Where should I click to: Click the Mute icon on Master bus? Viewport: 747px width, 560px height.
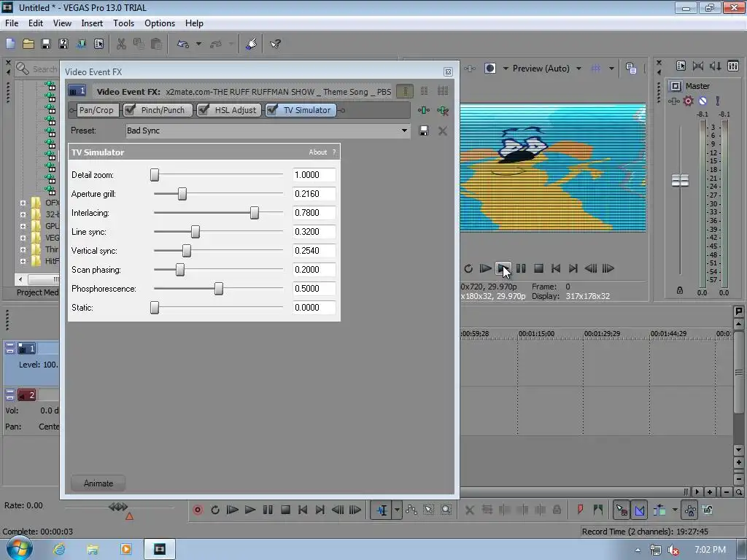pyautogui.click(x=703, y=101)
